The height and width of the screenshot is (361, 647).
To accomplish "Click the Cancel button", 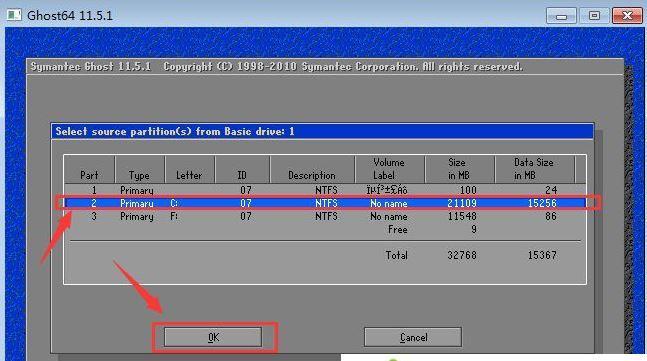I will pyautogui.click(x=413, y=337).
